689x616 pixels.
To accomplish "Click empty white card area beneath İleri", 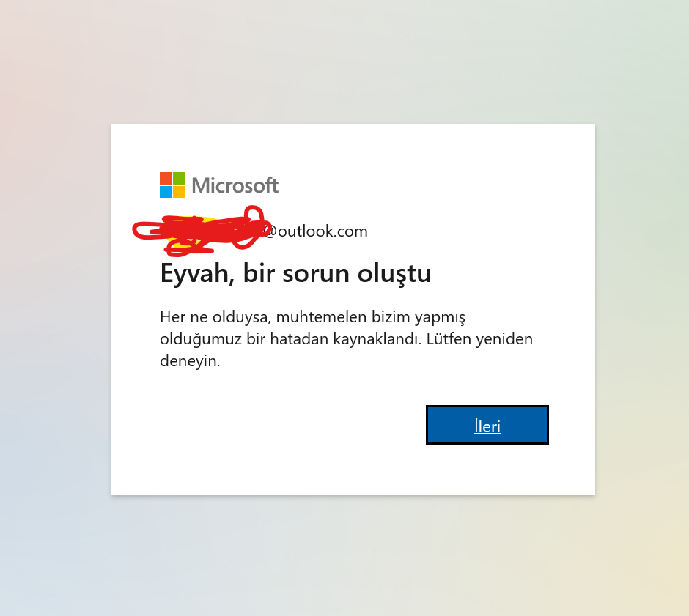I will coord(487,470).
